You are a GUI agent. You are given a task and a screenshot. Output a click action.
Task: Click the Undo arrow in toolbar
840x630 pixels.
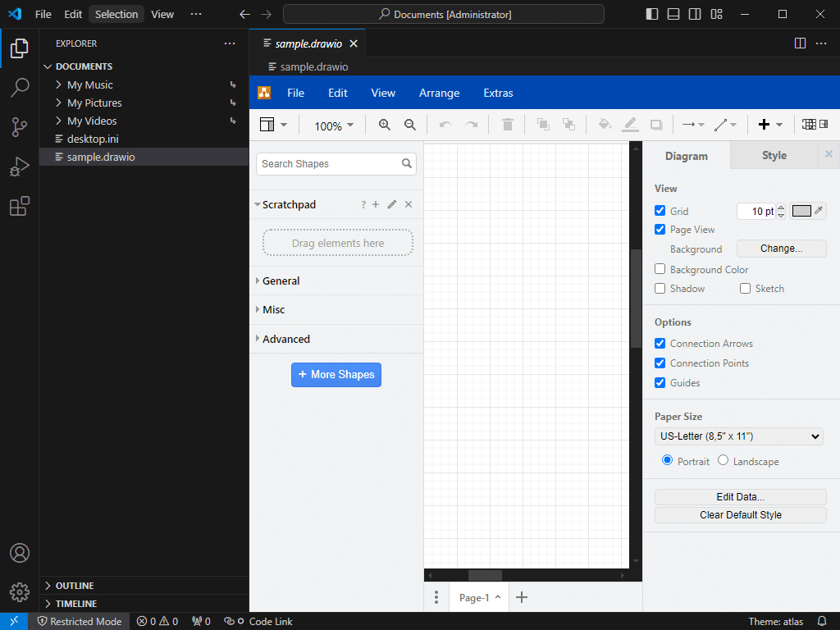(445, 125)
